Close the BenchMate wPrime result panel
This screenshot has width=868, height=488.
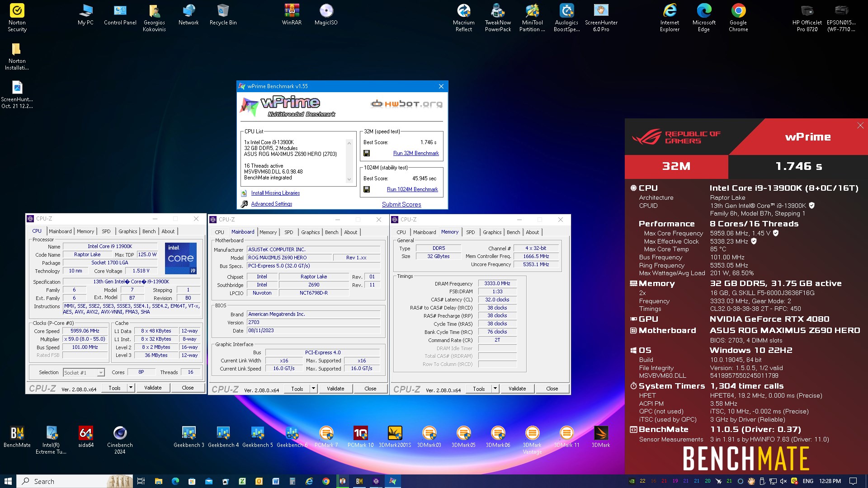tap(860, 126)
